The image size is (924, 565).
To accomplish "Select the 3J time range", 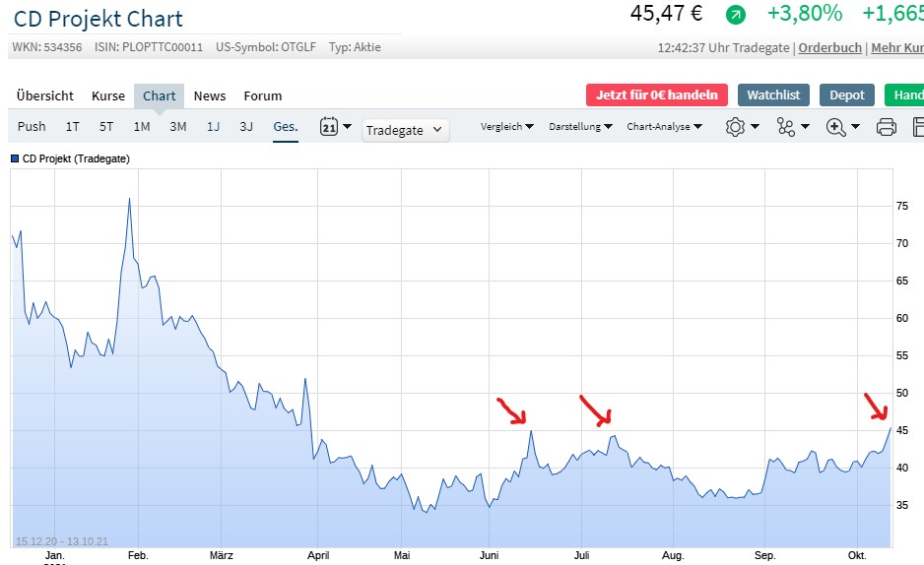I will tap(246, 127).
